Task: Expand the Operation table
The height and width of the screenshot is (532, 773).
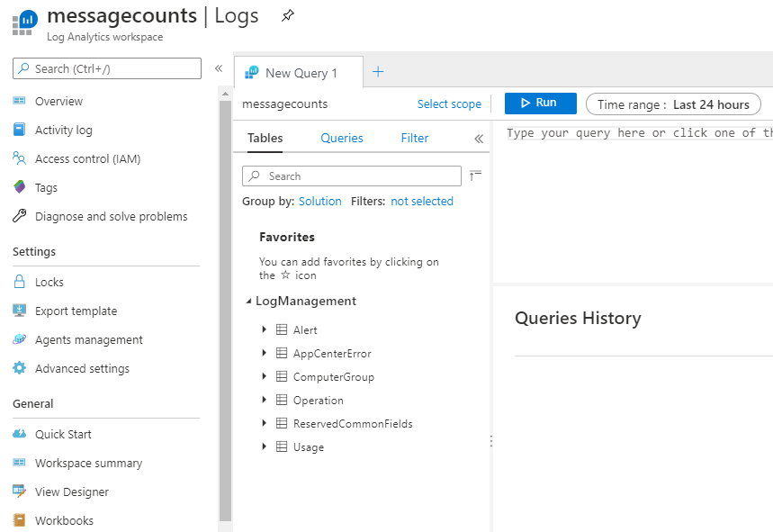Action: (x=265, y=400)
